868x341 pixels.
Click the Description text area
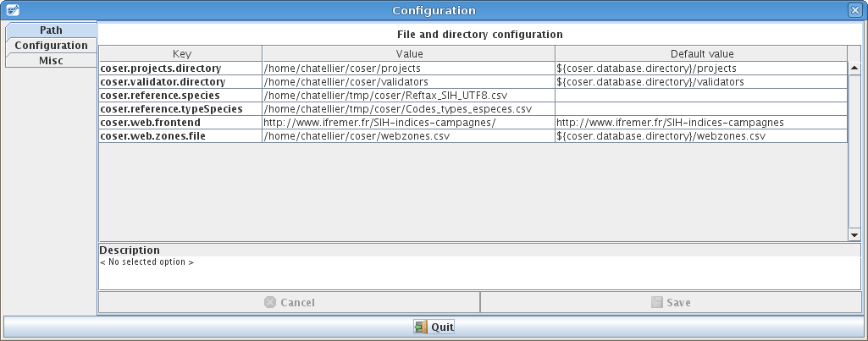coord(479,272)
